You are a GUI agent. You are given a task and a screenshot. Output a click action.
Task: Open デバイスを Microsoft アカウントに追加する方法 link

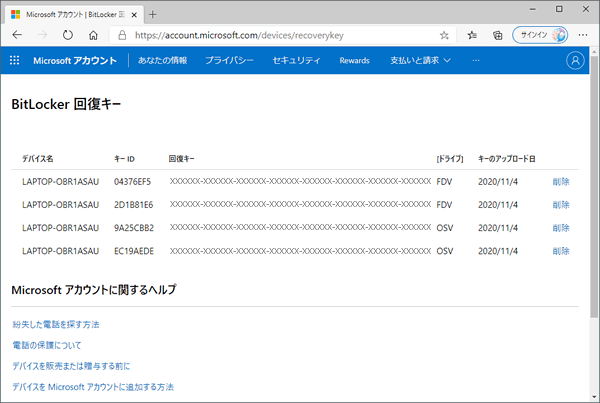[93, 387]
